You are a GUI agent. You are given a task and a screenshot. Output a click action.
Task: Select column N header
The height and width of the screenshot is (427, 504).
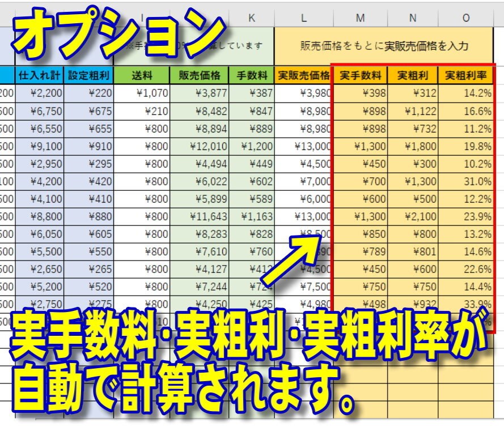(413, 18)
